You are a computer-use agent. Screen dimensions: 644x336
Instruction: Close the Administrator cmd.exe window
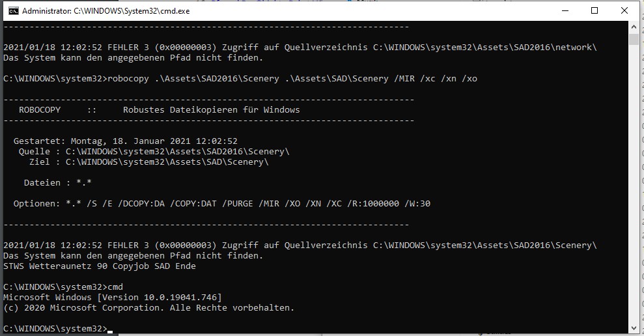click(624, 10)
